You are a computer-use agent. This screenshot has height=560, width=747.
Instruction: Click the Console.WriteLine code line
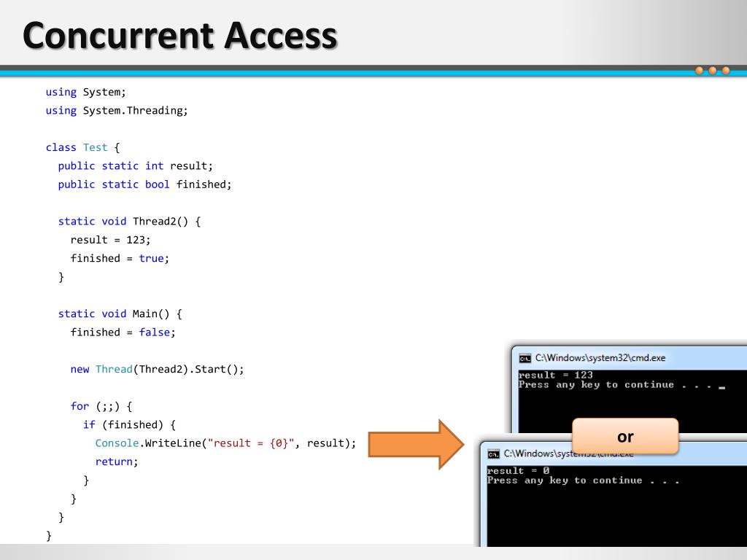coord(225,443)
